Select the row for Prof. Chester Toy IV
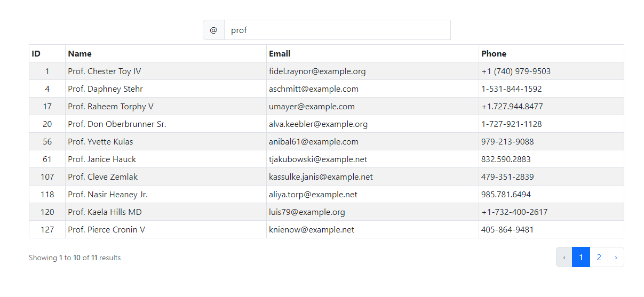The image size is (644, 297). (x=327, y=71)
